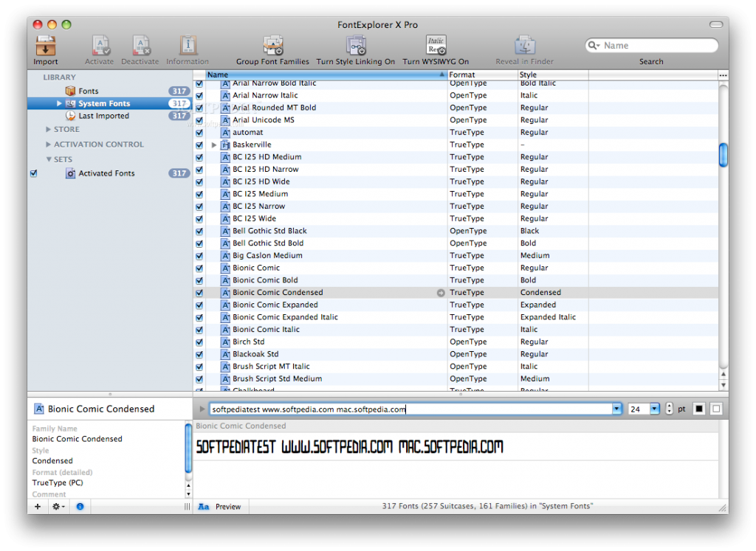Click the Aa preview icon
The width and height of the screenshot is (756, 551).
(204, 507)
